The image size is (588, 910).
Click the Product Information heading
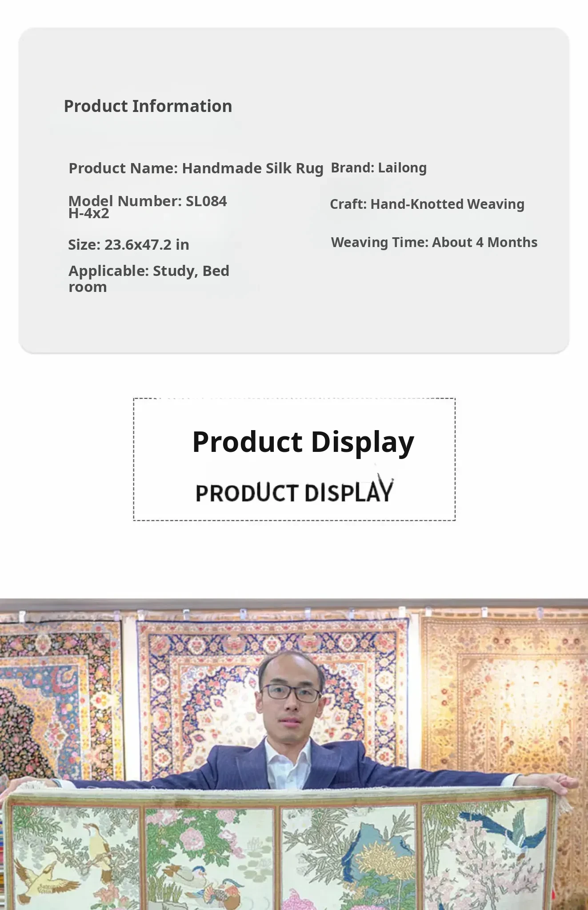point(148,106)
